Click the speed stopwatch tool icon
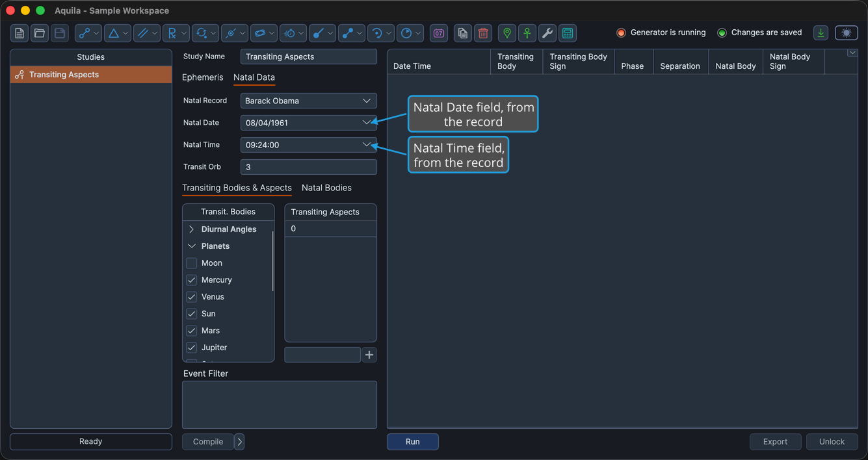Image resolution: width=868 pixels, height=460 pixels. 289,33
